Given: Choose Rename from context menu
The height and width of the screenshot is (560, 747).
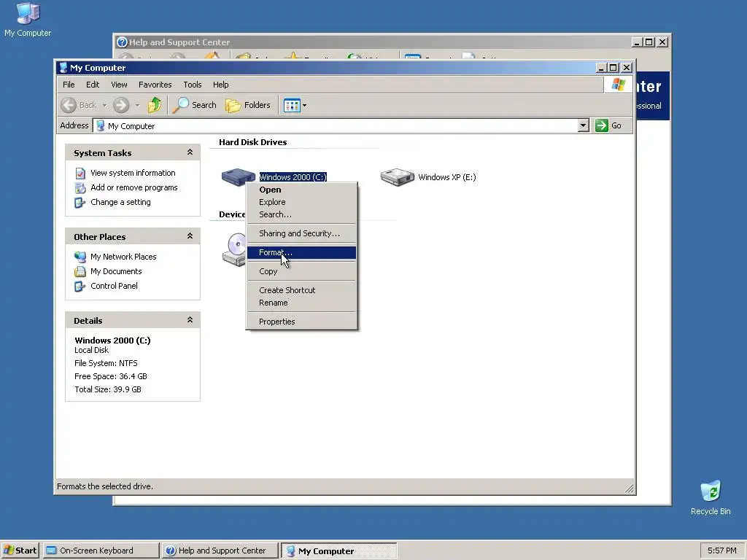Looking at the screenshot, I should (301, 303).
